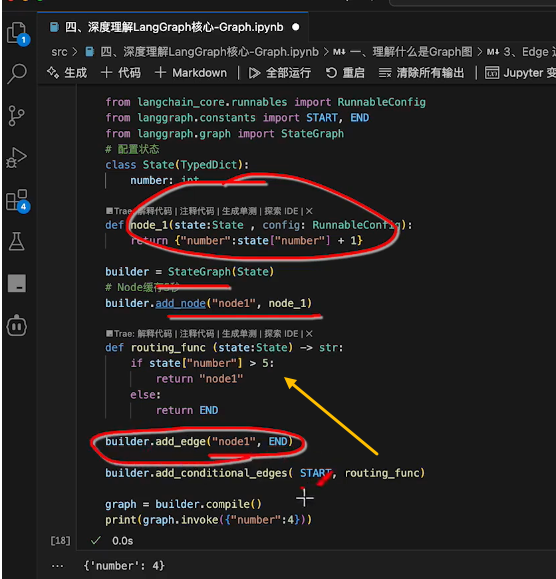556x579 pixels.
Task: Click the src breadcrumb segment
Action: click(x=59, y=52)
